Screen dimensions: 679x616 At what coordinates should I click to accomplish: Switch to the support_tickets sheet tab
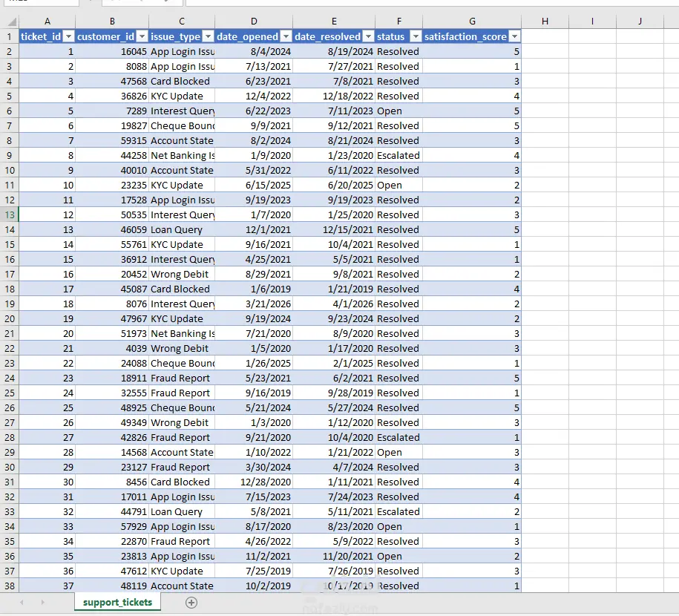[117, 602]
